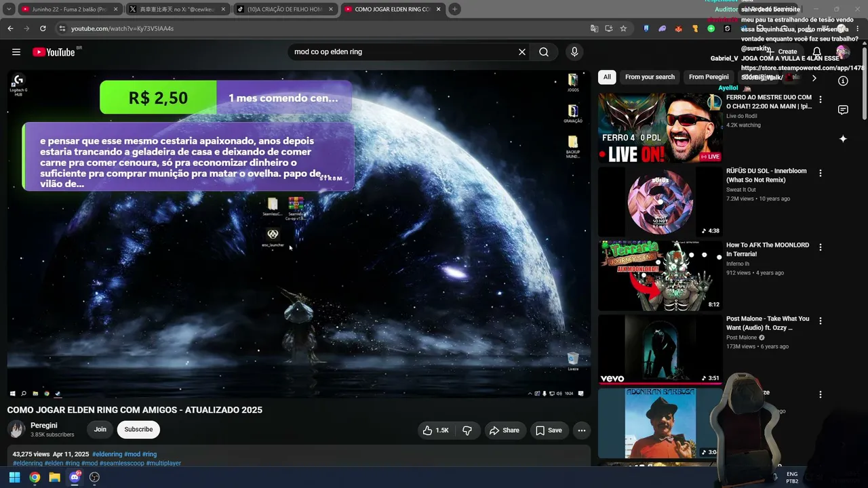Open the MetaMask fox extension
This screenshot has height=488, width=868.
point(678,28)
